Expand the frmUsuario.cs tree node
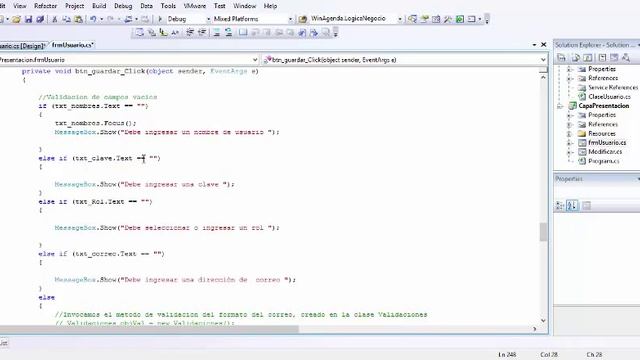Screen dimensions: 640x360 coord(569,143)
